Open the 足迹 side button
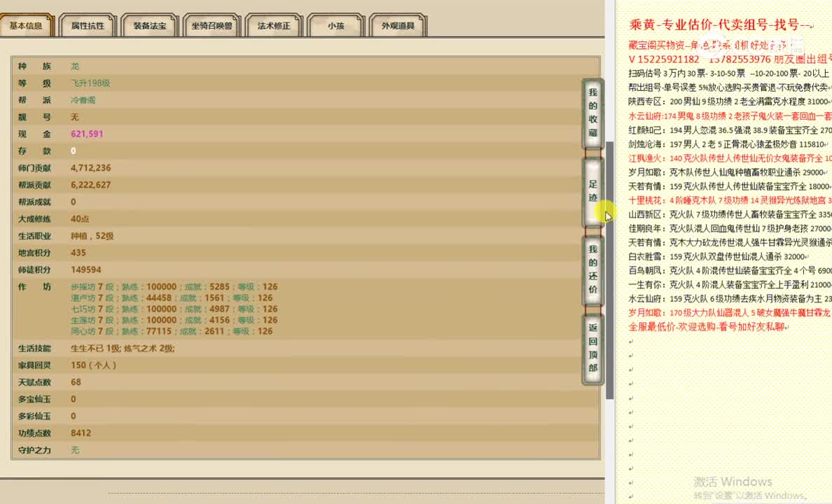 [x=592, y=191]
